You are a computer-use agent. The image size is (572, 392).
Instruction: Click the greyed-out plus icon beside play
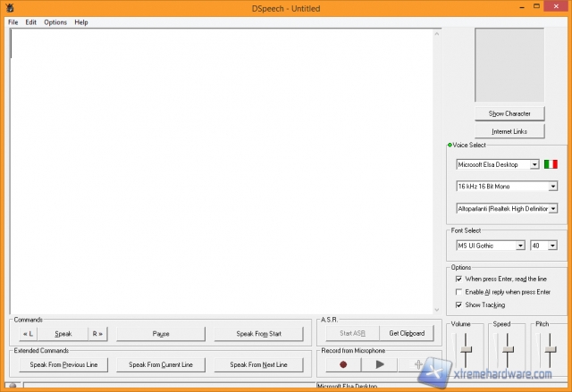tap(417, 364)
